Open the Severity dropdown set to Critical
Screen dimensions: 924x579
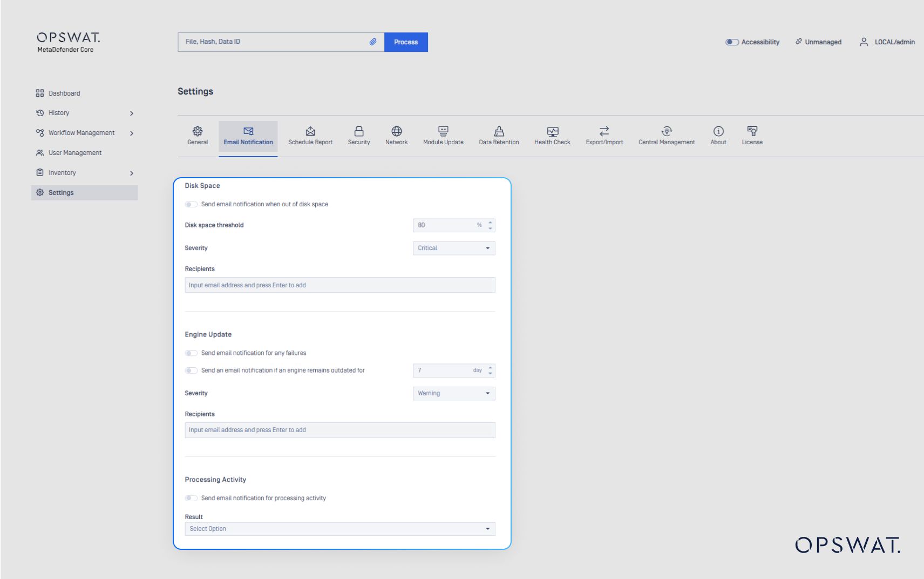pos(453,248)
